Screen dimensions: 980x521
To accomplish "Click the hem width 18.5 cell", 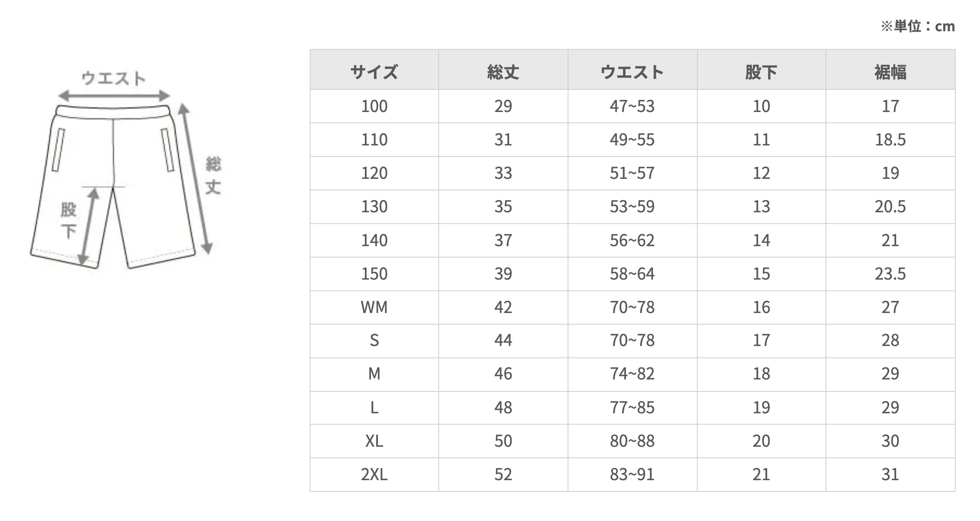I will click(890, 140).
